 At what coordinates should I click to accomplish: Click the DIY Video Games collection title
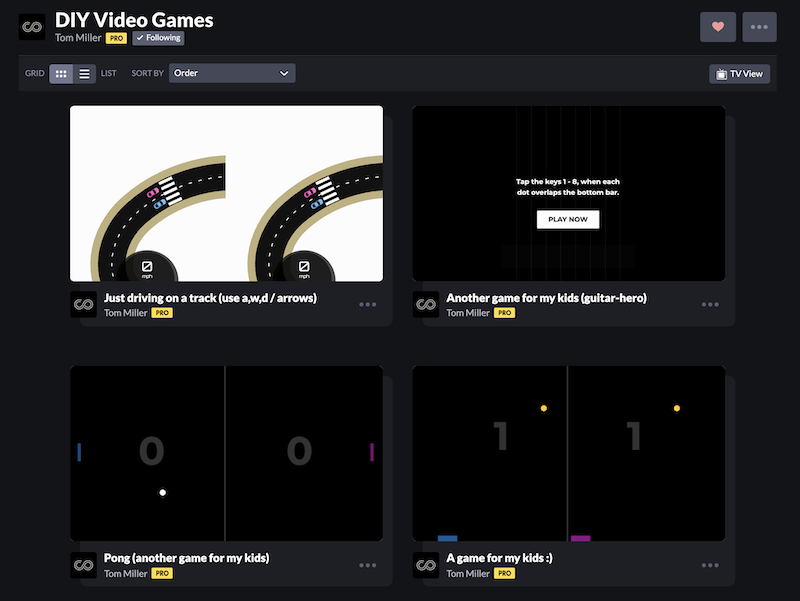pyautogui.click(x=134, y=20)
